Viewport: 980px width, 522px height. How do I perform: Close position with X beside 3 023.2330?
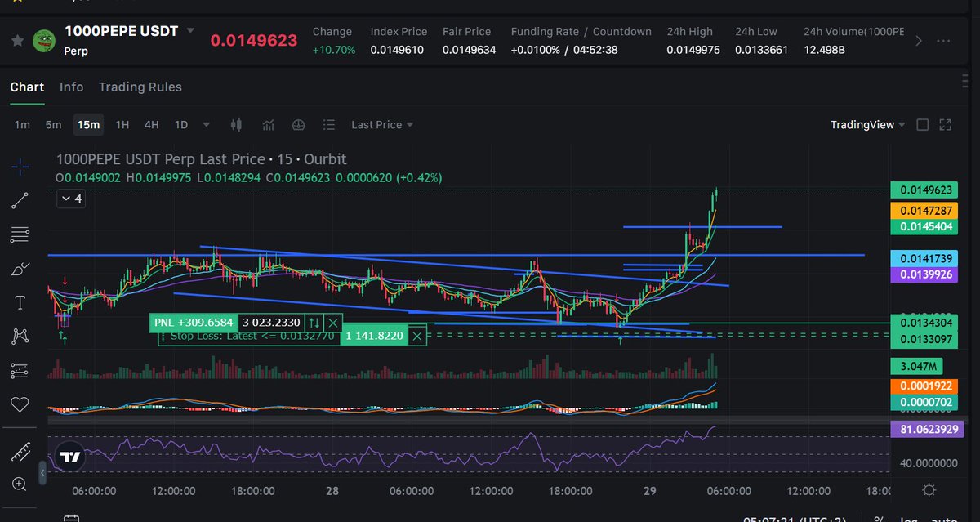click(332, 323)
